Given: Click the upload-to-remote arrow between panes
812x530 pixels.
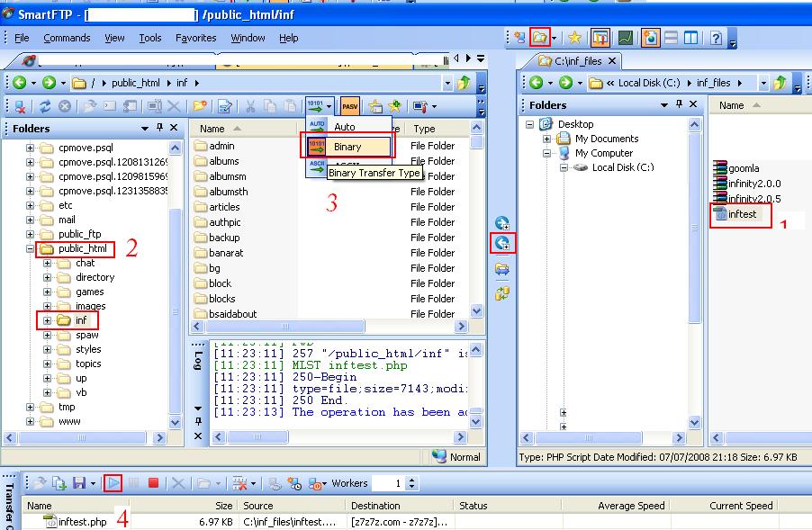Looking at the screenshot, I should [502, 243].
